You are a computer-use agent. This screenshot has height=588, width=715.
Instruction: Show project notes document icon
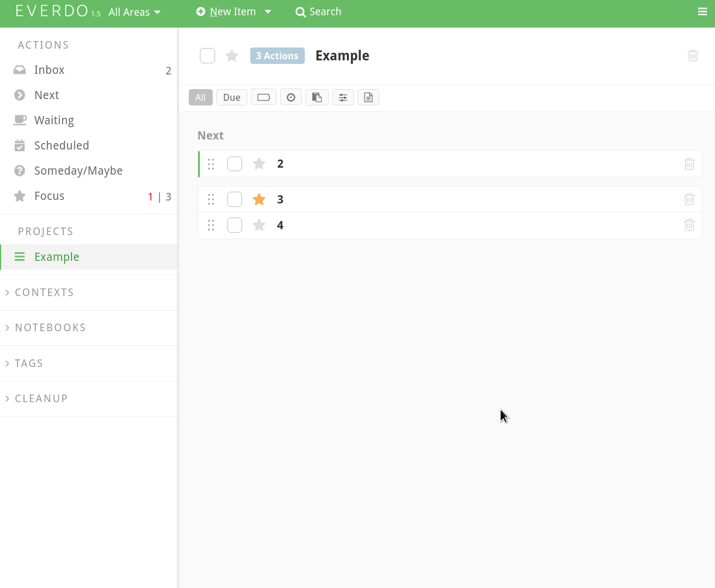[368, 97]
